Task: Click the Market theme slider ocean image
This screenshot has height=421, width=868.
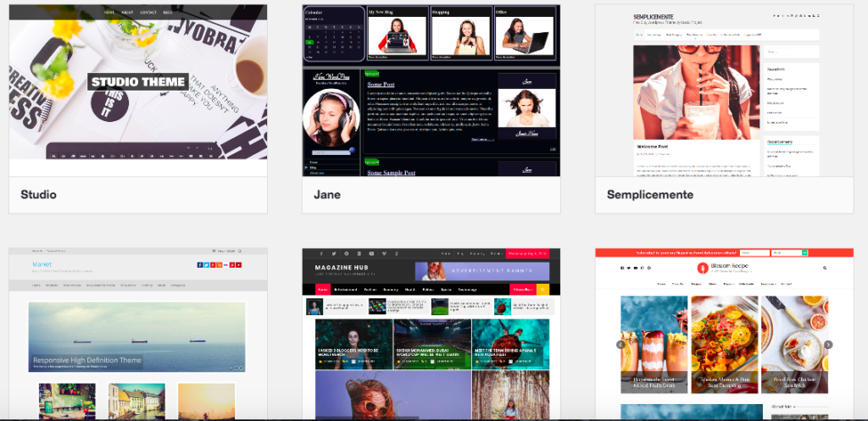Action: (136, 336)
